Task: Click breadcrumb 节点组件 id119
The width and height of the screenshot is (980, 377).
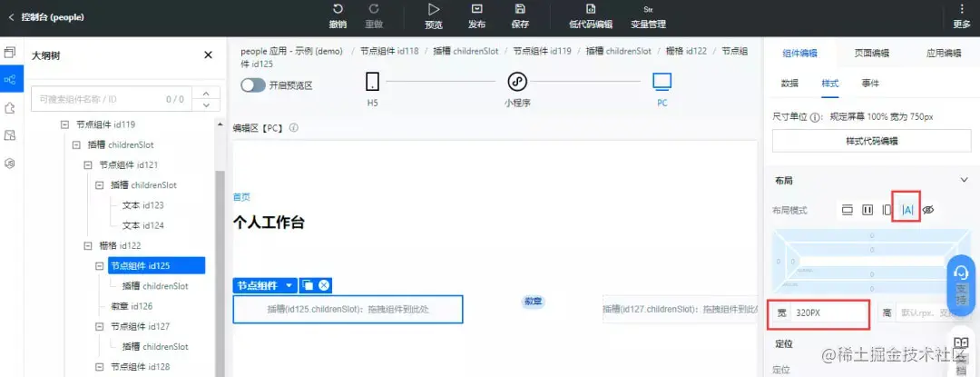Action: tap(542, 51)
